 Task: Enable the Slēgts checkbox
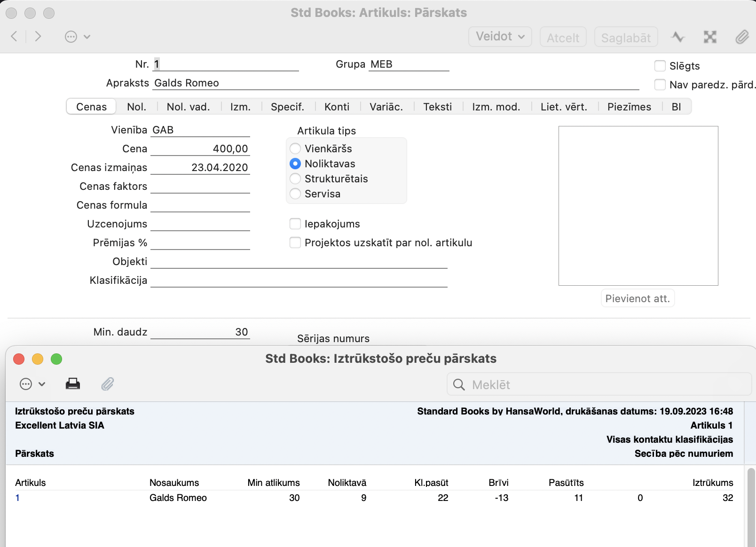pos(660,66)
